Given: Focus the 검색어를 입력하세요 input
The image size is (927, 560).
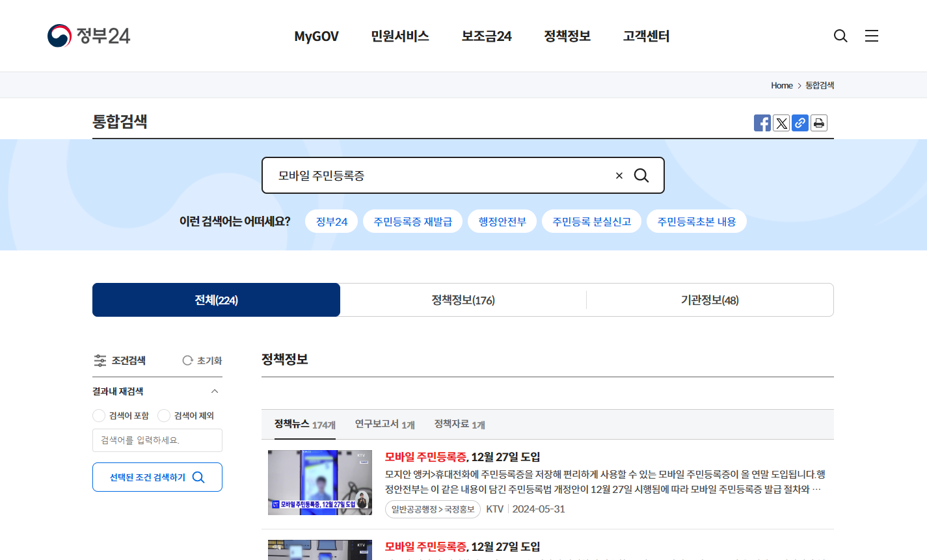Looking at the screenshot, I should pos(157,440).
